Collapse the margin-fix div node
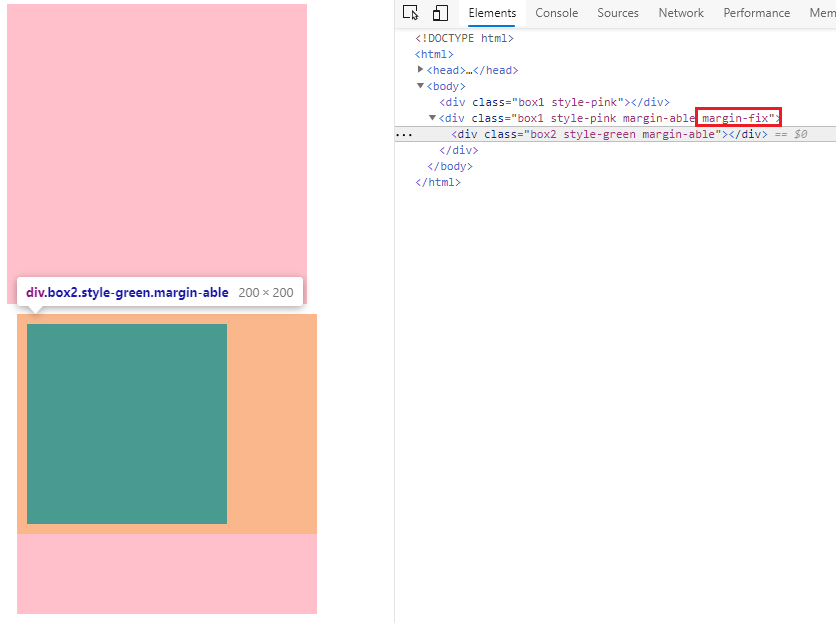The height and width of the screenshot is (623, 836). pyautogui.click(x=432, y=117)
